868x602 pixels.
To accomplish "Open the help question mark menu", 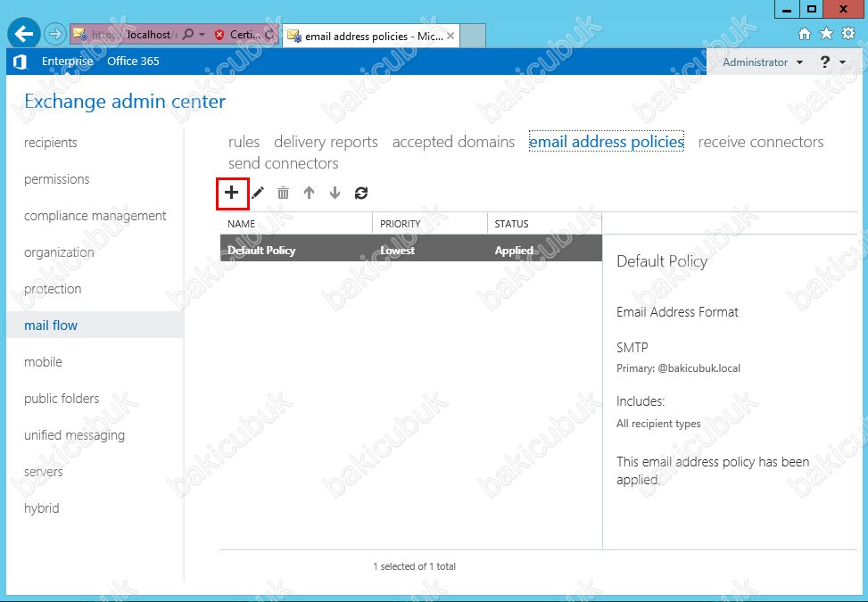I will [x=832, y=62].
